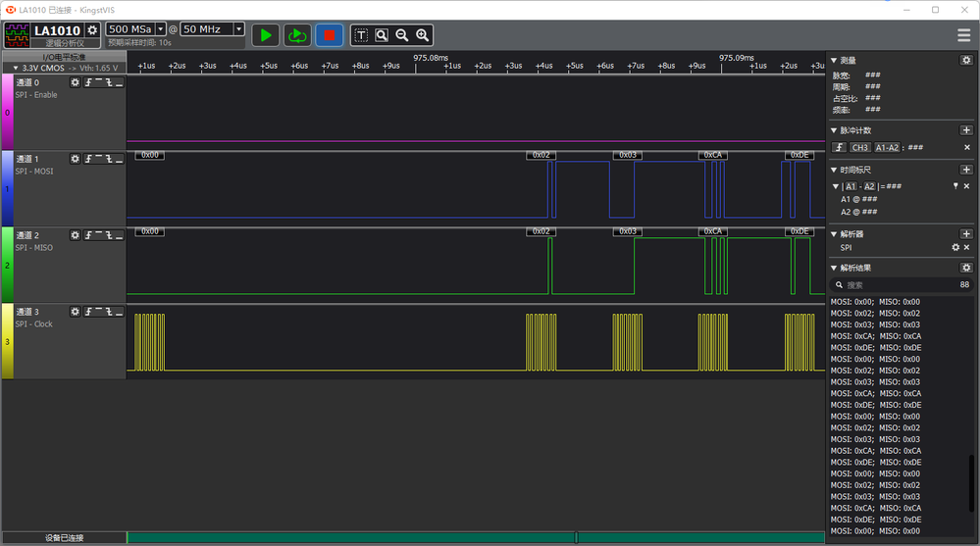Screen dimensions: 980x546
Task: Stop capture with red square button
Action: coord(330,35)
